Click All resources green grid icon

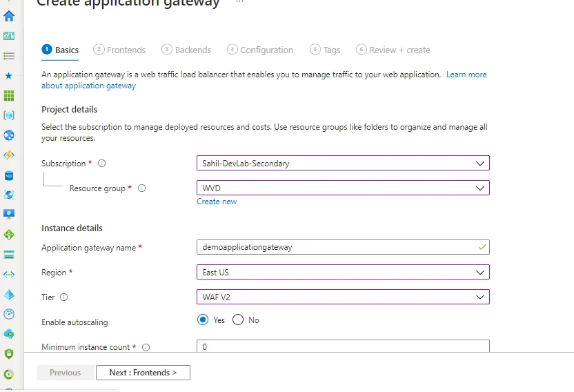pos(9,95)
